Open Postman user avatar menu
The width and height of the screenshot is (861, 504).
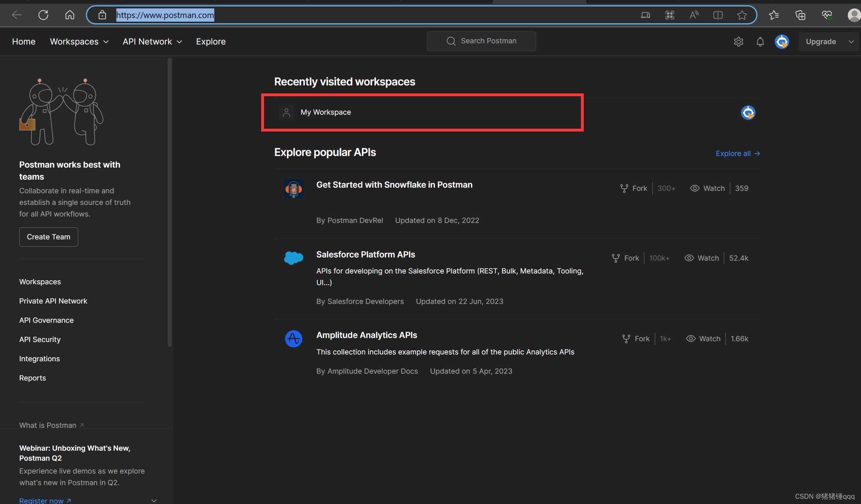782,42
